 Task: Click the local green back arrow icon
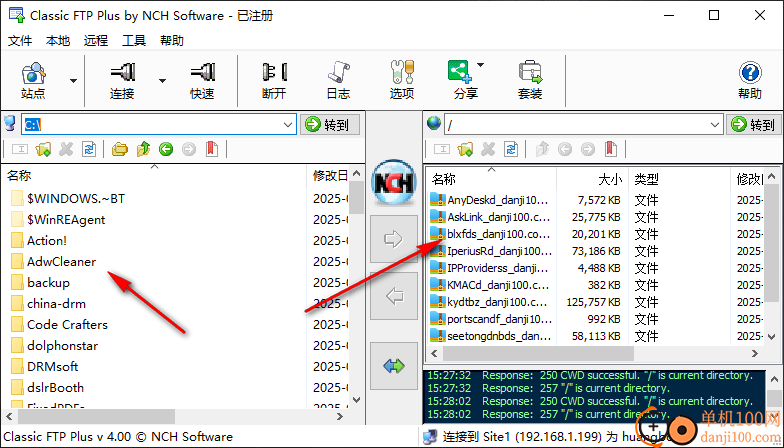coord(166,149)
